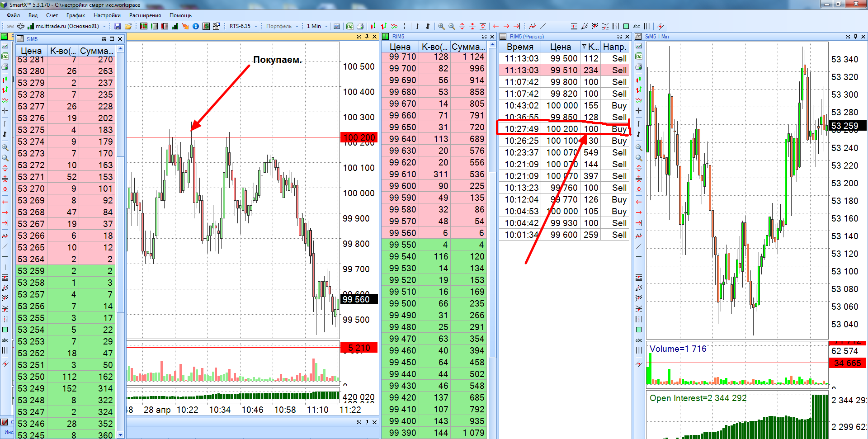This screenshot has height=439, width=868.
Task: Open the Счет menu
Action: (52, 15)
